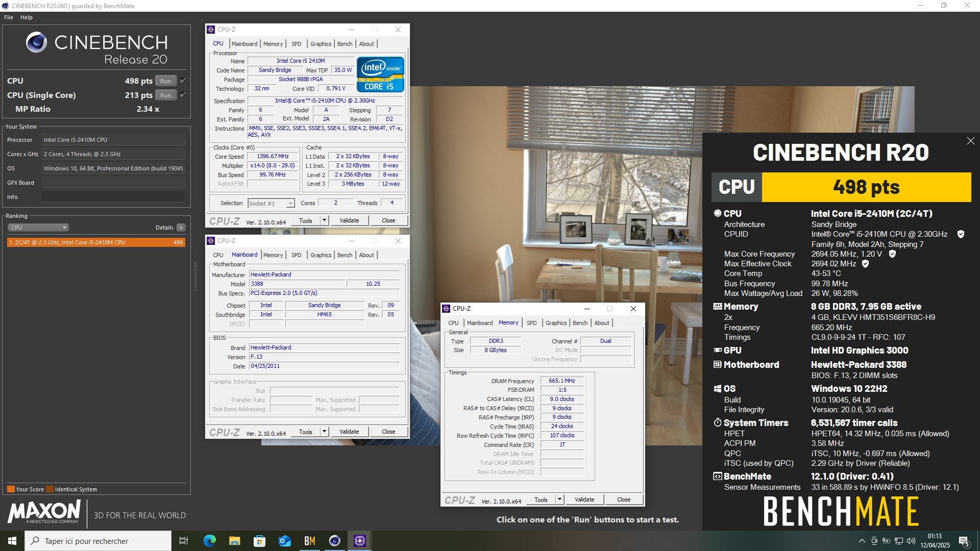Screen dimensions: 980x551
Task: Open Graphics tab in top CPU-Z window
Action: (321, 44)
